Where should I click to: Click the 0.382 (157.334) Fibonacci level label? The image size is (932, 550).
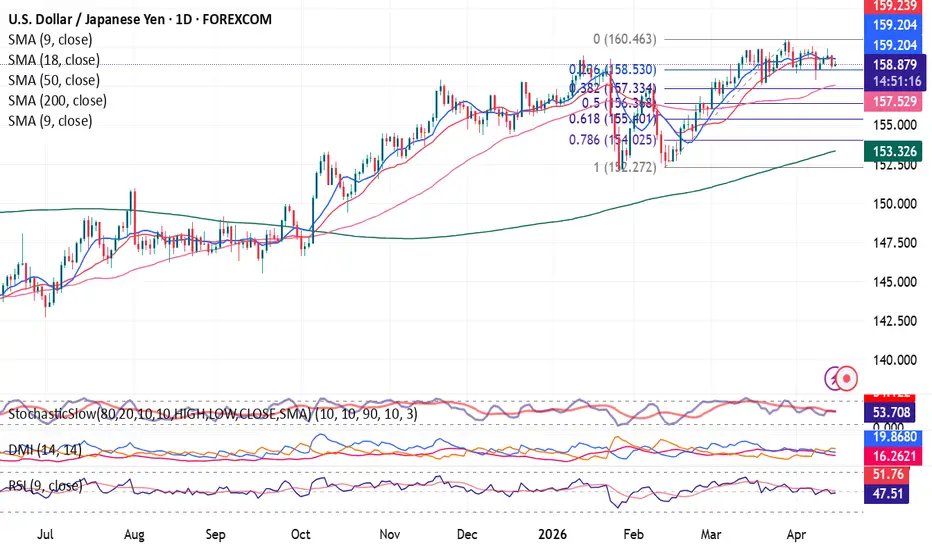[613, 88]
